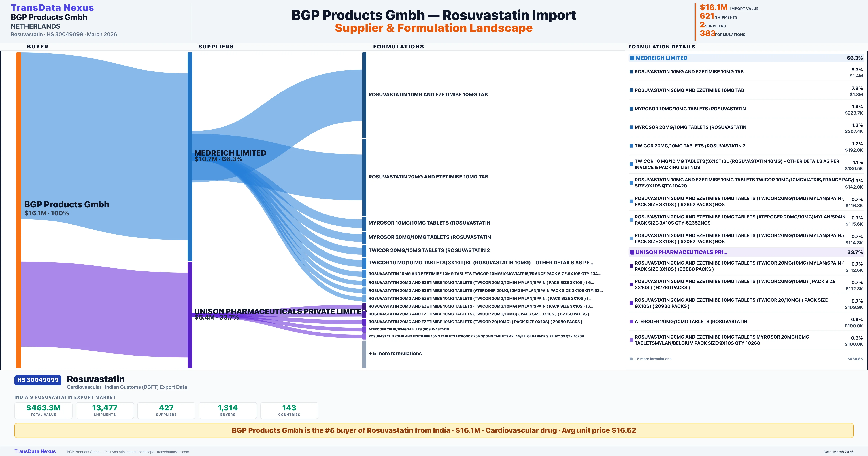
Task: Click the TWICOR 20MG/10MG legend square icon
Action: pyautogui.click(x=631, y=146)
